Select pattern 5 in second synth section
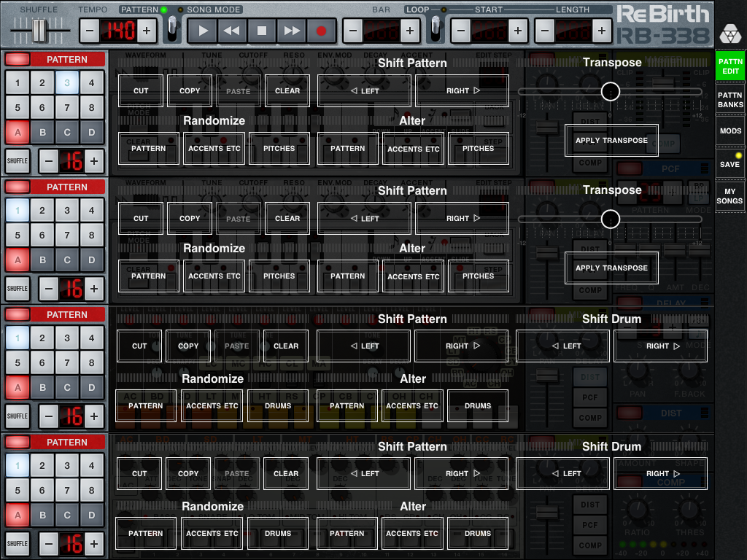This screenshot has width=747, height=560. [x=18, y=236]
